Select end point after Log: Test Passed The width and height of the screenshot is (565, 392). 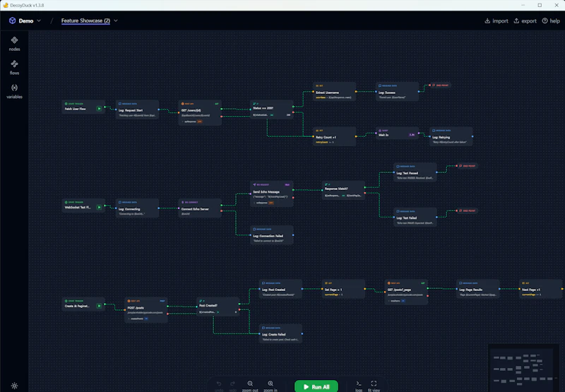pos(467,166)
